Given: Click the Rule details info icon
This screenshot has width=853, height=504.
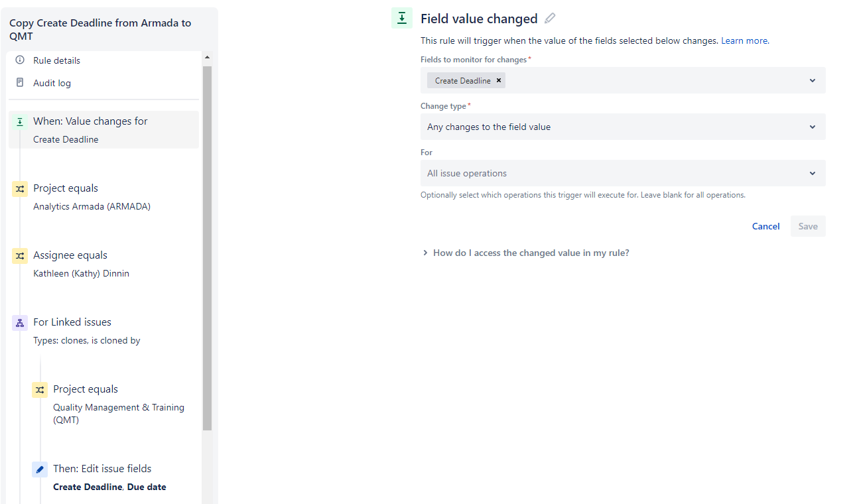Looking at the screenshot, I should (x=20, y=60).
